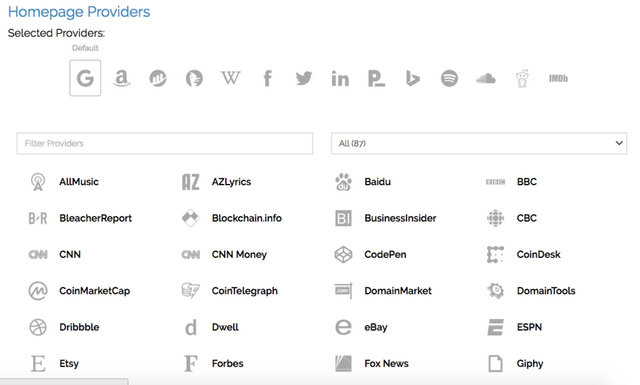Image resolution: width=640 pixels, height=385 pixels.
Task: Select the CodePen provider name
Action: (x=385, y=254)
